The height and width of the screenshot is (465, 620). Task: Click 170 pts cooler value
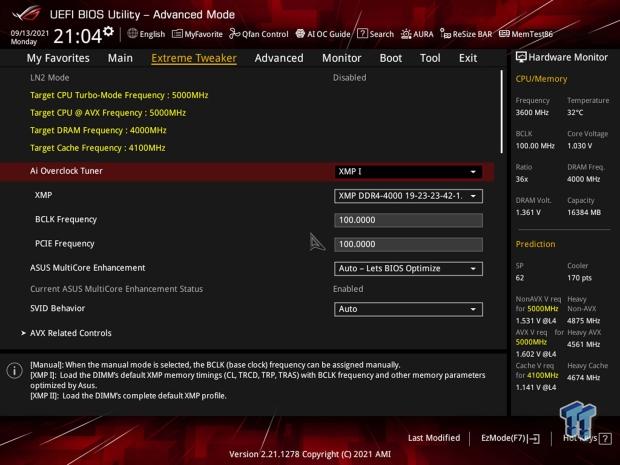pyautogui.click(x=580, y=278)
